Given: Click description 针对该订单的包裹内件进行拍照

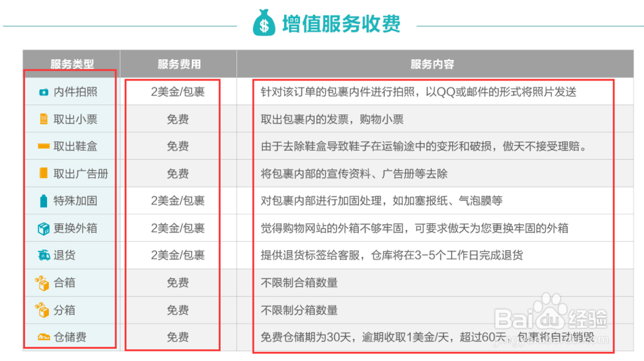Looking at the screenshot, I should click(x=419, y=92).
